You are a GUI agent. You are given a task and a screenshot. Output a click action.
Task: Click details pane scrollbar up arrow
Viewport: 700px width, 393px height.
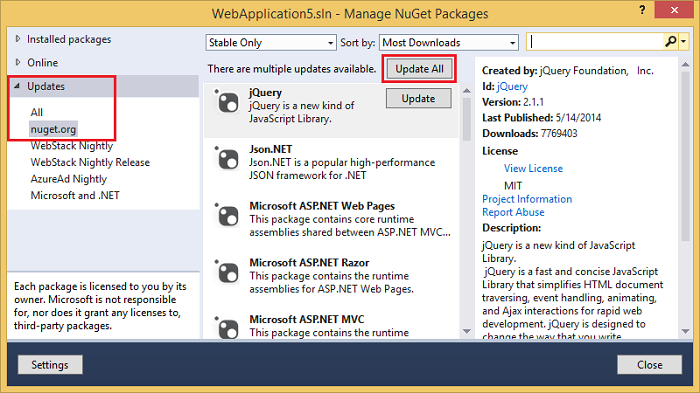pos(686,65)
